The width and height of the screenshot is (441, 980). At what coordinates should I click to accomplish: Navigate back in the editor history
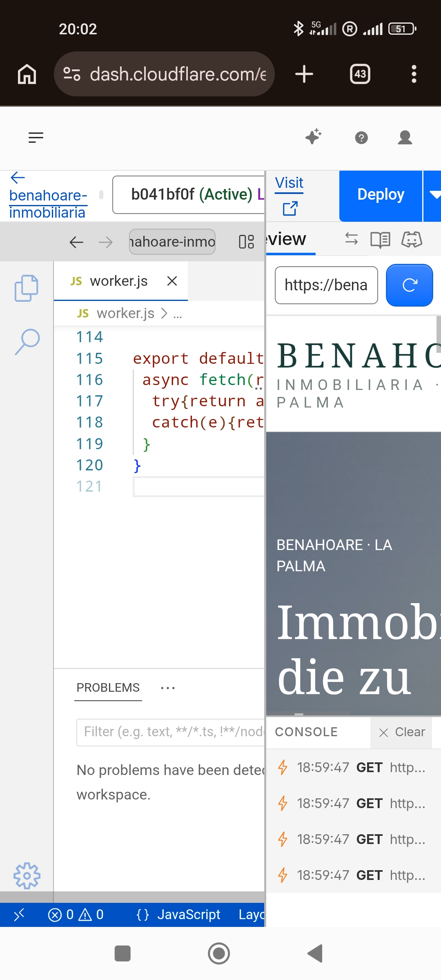76,242
